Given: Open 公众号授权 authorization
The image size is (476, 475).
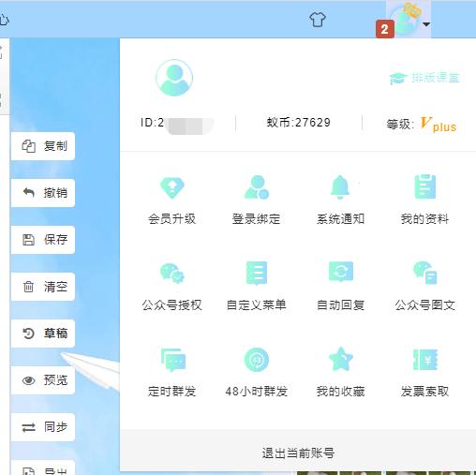Looking at the screenshot, I should click(172, 287).
